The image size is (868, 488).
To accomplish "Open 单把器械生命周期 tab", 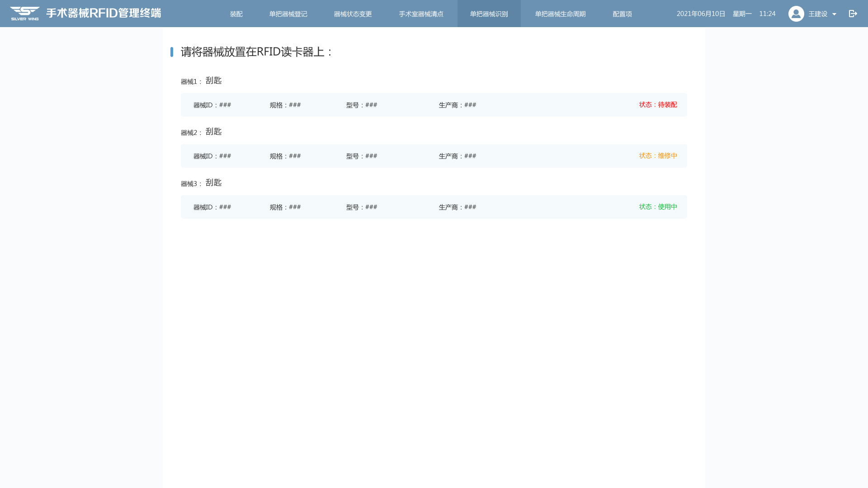I will tap(560, 14).
